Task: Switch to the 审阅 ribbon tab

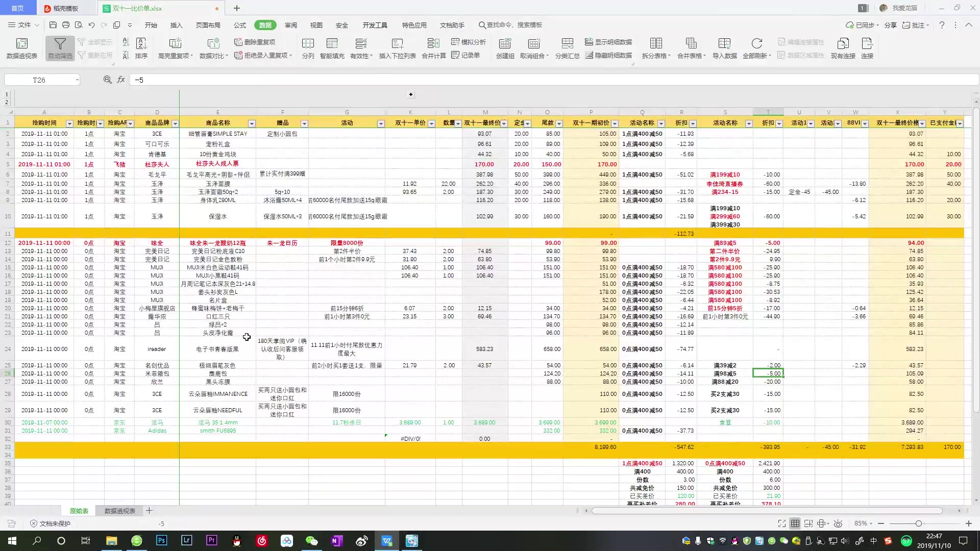Action: pos(291,25)
